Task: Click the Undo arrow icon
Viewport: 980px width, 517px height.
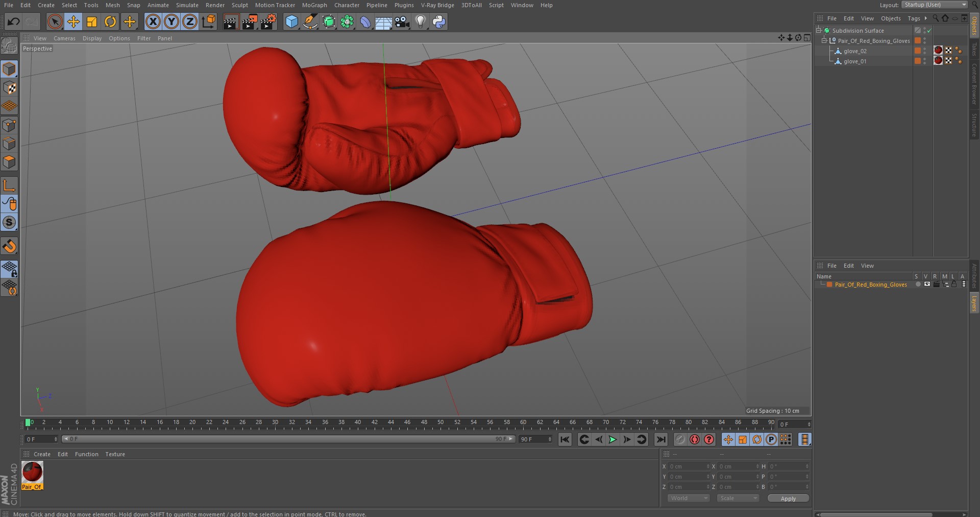Action: (x=14, y=21)
